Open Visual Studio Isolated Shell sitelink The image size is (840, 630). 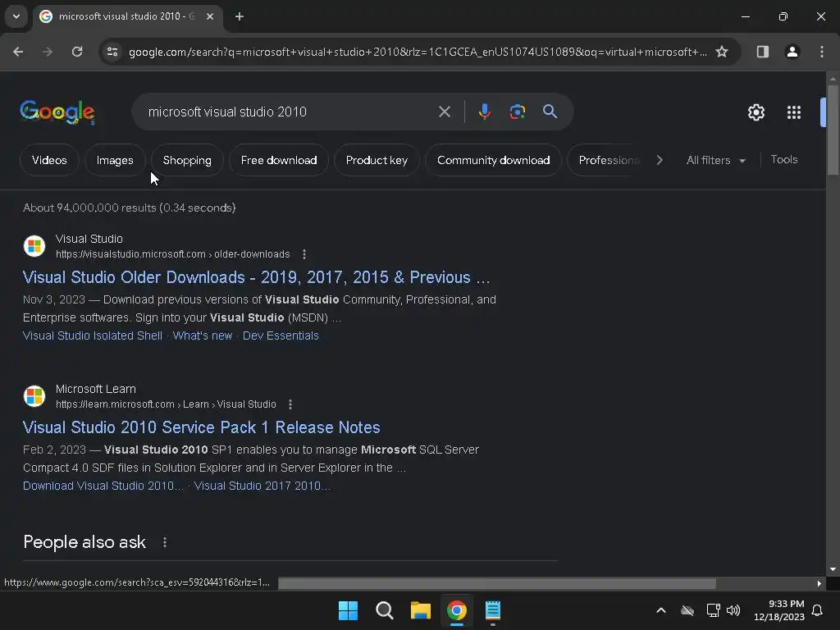tap(92, 336)
